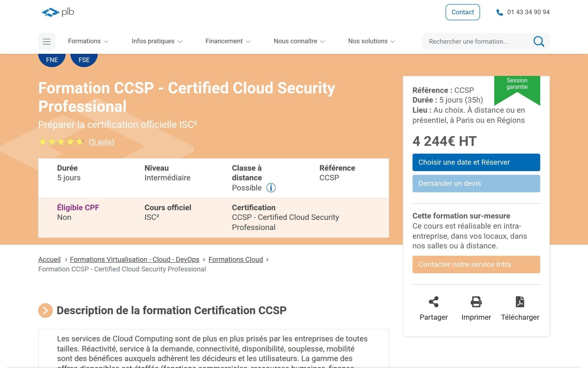Click Contacter notre service Intra
588x368 pixels.
(x=476, y=264)
